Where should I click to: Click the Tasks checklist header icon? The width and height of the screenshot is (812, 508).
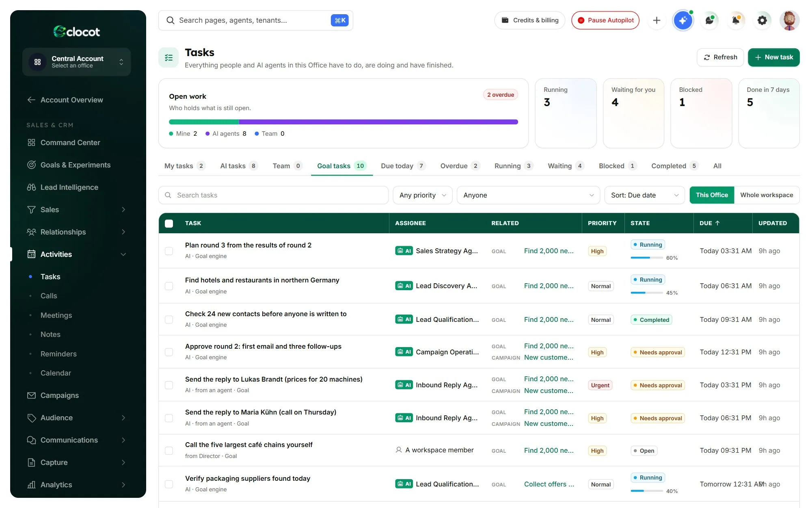coord(168,58)
